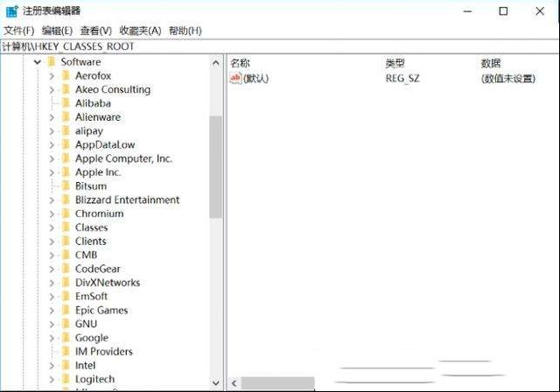560x392 pixels.
Task: Select the Clients key label
Action: pyautogui.click(x=91, y=241)
